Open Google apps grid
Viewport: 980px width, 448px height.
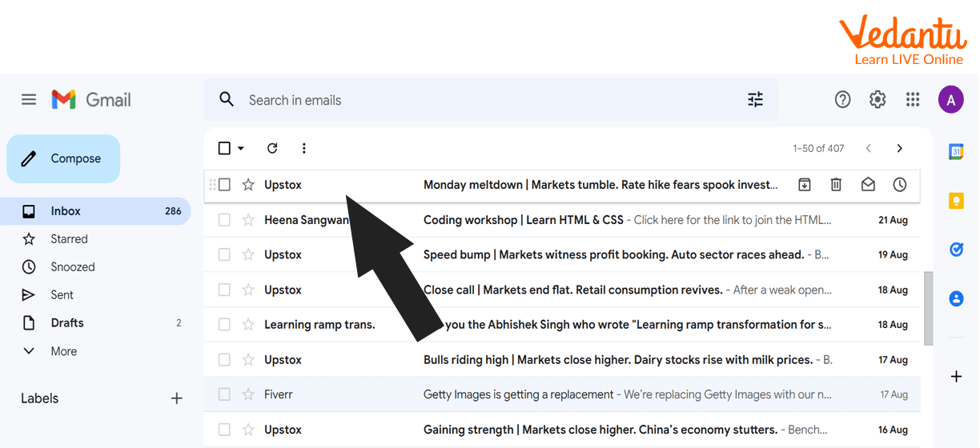(913, 99)
